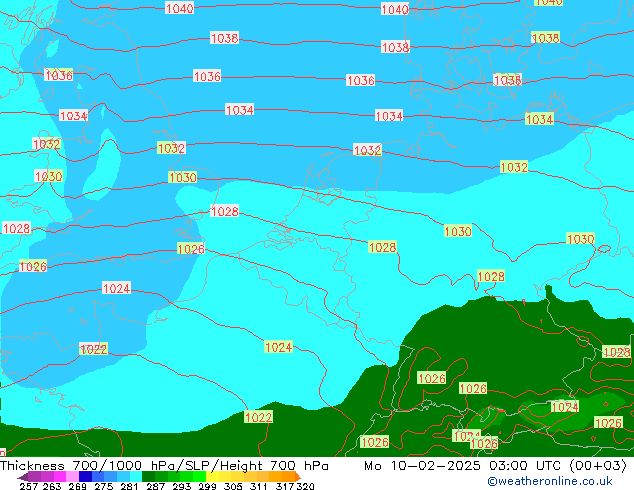Screen dimensions: 634x490
Task: Click the legend value 281
Action: [x=129, y=486]
